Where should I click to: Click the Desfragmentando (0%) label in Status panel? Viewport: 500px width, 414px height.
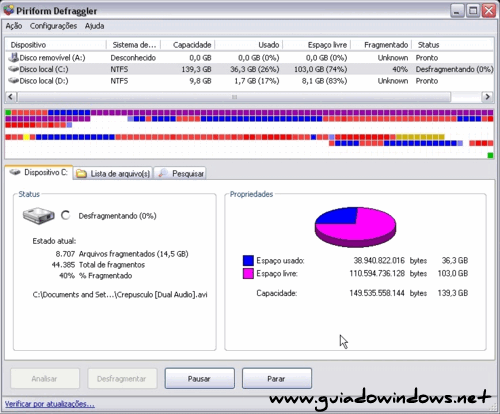click(x=117, y=216)
